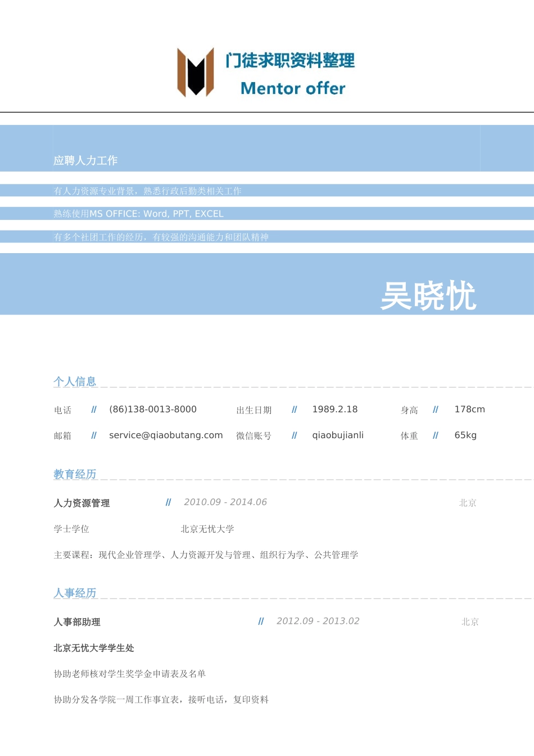Click the 人事经历 section heading

75,593
